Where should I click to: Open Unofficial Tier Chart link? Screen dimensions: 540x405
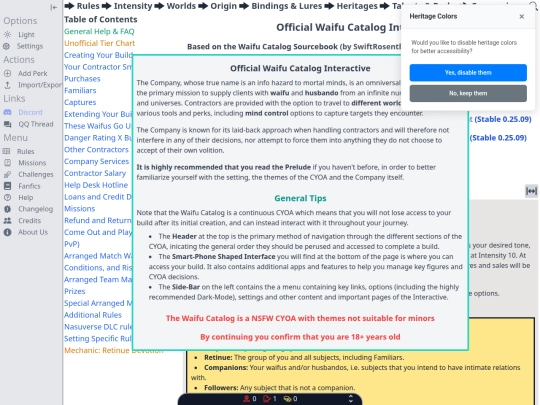100,43
